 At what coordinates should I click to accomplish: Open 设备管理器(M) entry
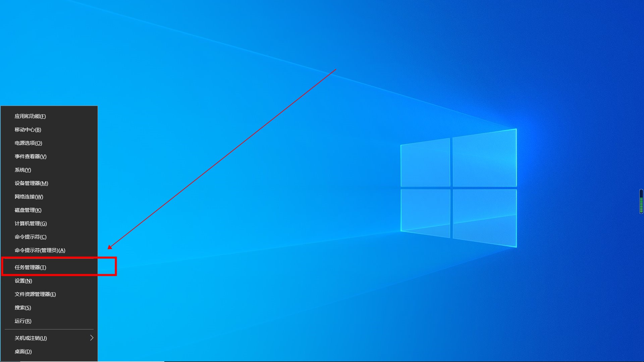pyautogui.click(x=31, y=183)
